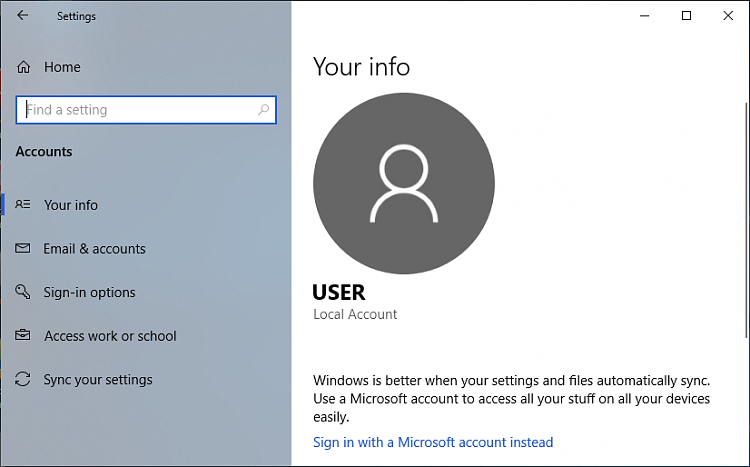Click the Your info page heading
The width and height of the screenshot is (750, 467).
point(362,67)
